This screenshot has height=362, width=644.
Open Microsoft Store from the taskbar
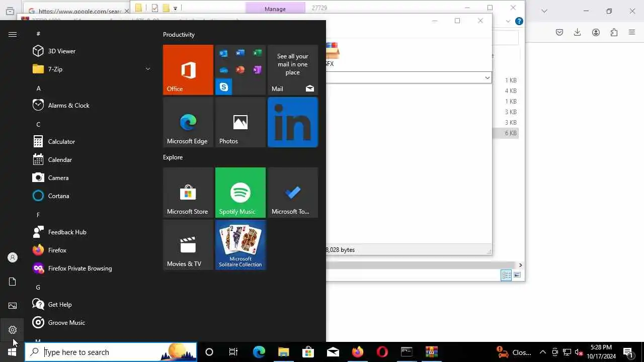308,352
